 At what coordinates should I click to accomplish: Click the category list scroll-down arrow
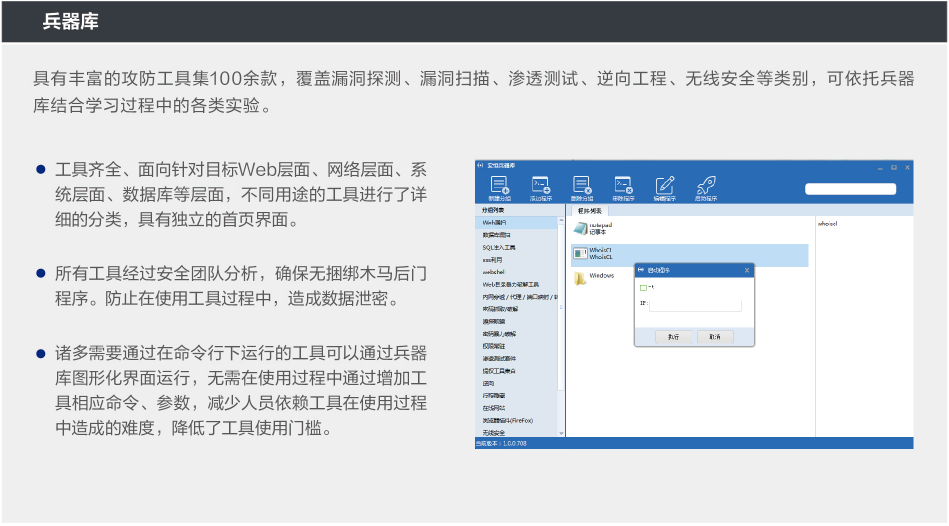pos(561,432)
